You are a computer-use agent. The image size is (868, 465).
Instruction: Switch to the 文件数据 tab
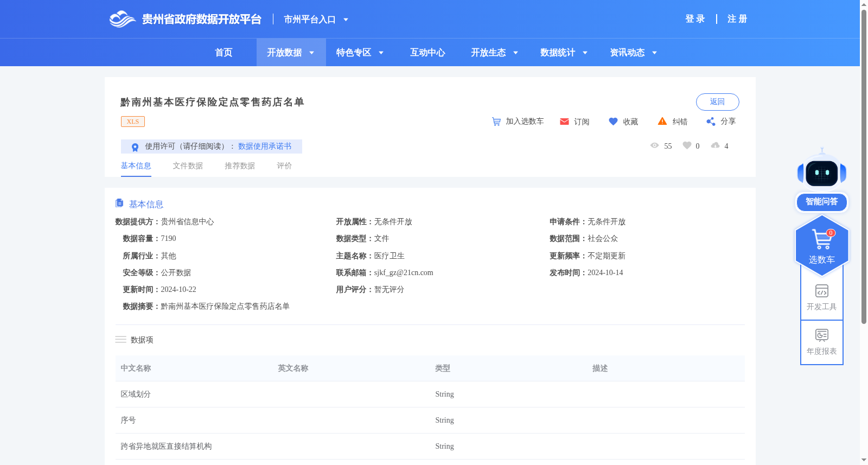click(x=188, y=166)
